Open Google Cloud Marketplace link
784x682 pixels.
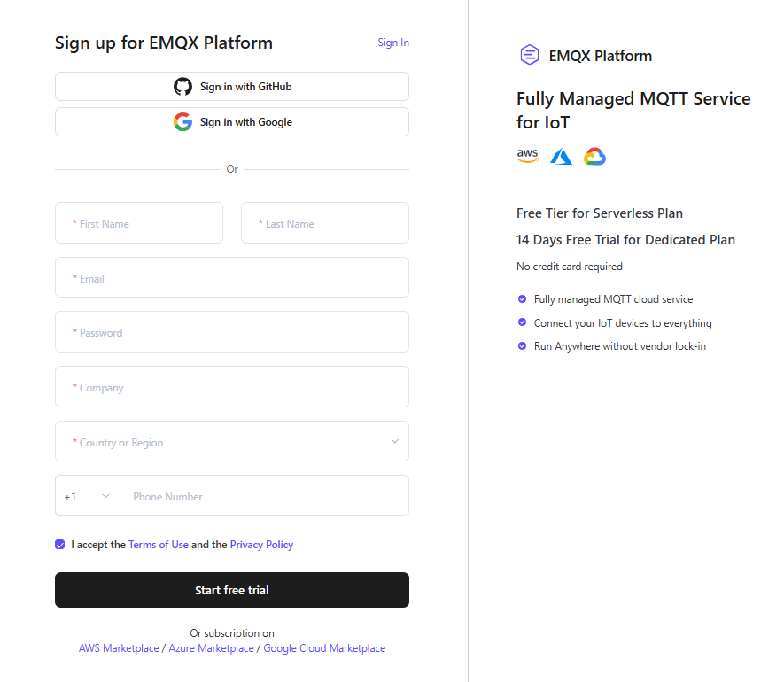pyautogui.click(x=324, y=648)
